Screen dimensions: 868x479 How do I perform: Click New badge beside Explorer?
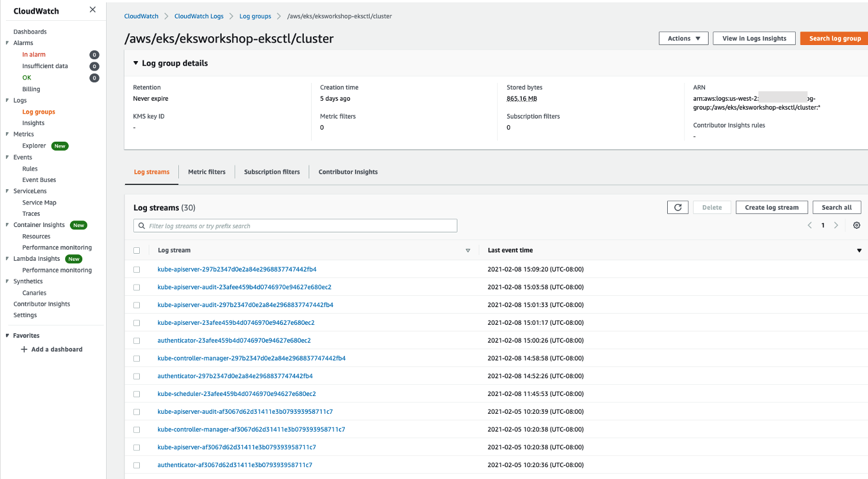(60, 146)
